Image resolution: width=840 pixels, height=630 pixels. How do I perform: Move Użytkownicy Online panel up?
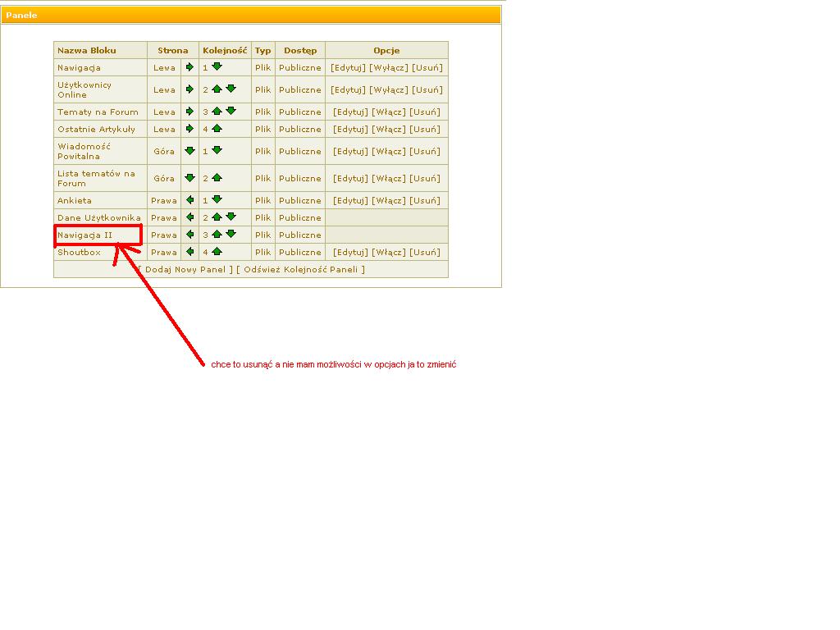tap(217, 89)
